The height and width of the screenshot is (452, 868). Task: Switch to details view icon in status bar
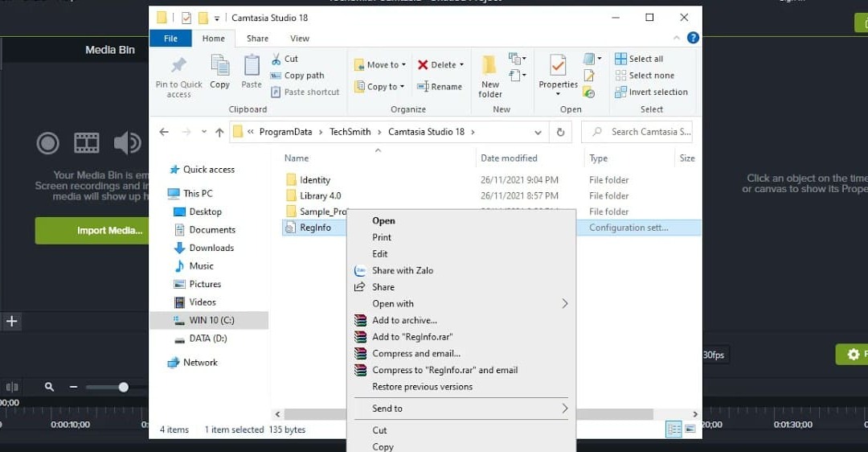coord(674,429)
